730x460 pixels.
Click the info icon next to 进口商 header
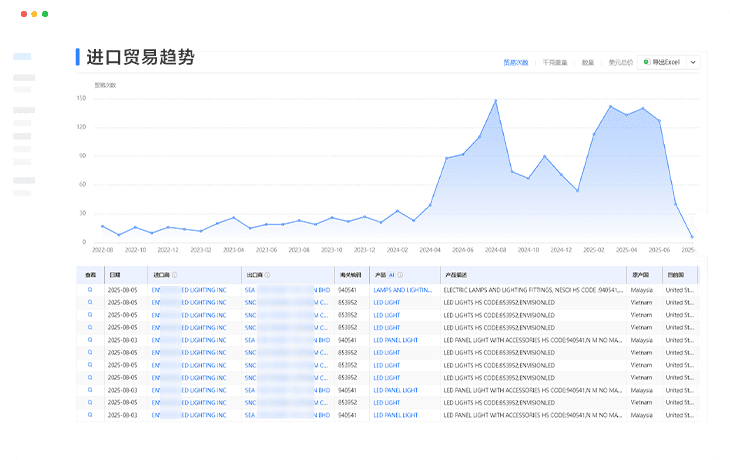tap(174, 275)
